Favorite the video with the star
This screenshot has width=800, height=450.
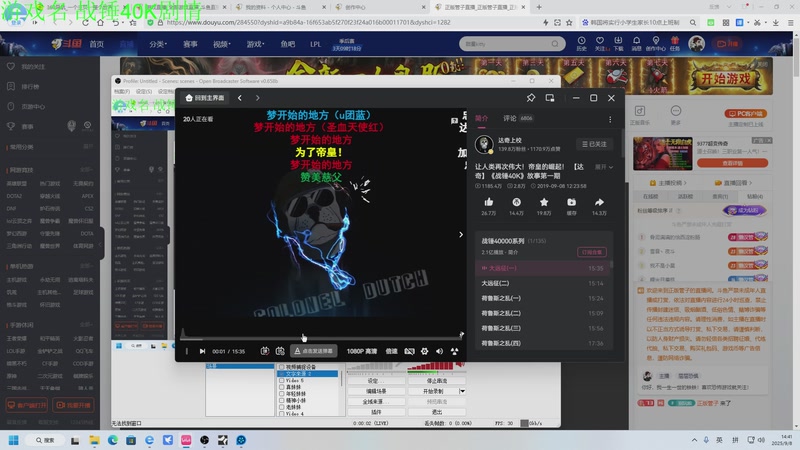click(544, 202)
